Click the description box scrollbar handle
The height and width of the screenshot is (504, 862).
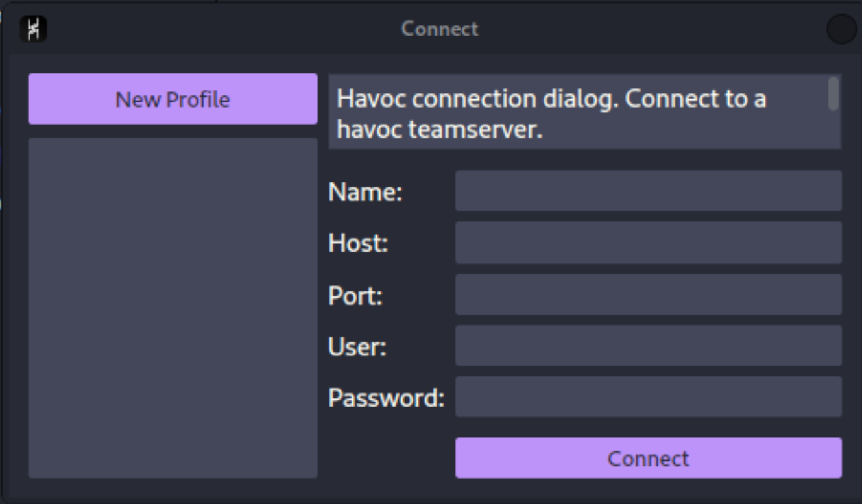click(x=833, y=94)
